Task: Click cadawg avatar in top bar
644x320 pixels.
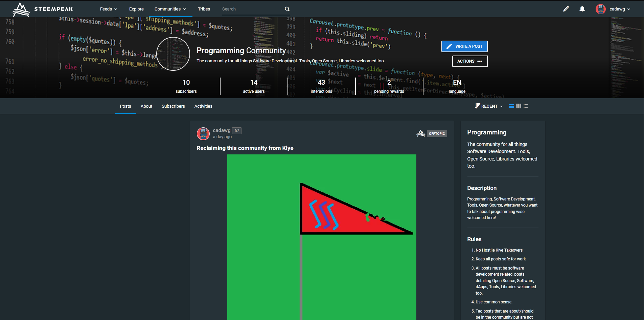Action: click(601, 9)
